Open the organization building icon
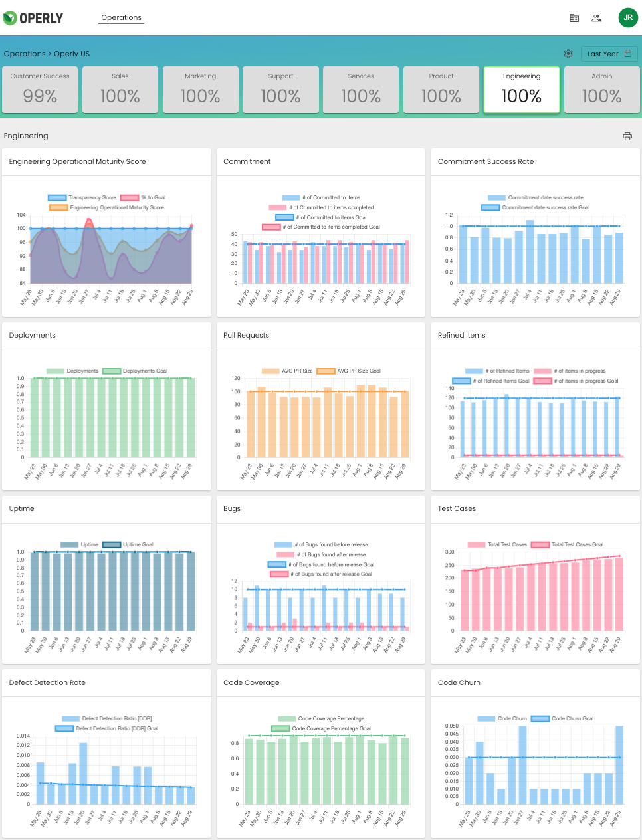 point(574,18)
